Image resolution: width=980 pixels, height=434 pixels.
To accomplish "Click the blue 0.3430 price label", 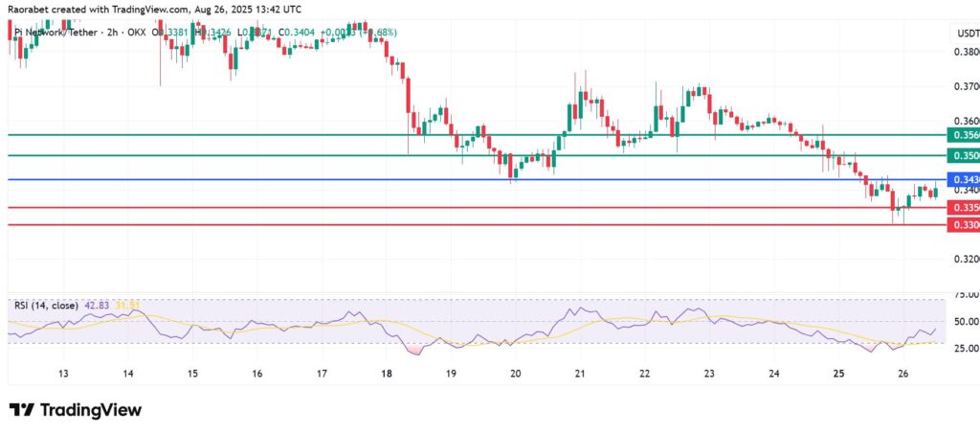I will (x=962, y=179).
